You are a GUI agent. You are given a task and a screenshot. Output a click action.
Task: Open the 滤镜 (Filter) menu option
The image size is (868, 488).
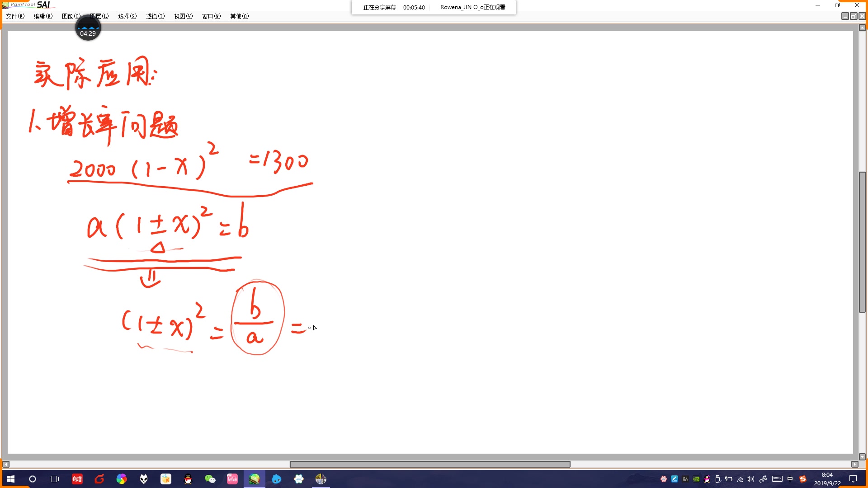tap(155, 16)
